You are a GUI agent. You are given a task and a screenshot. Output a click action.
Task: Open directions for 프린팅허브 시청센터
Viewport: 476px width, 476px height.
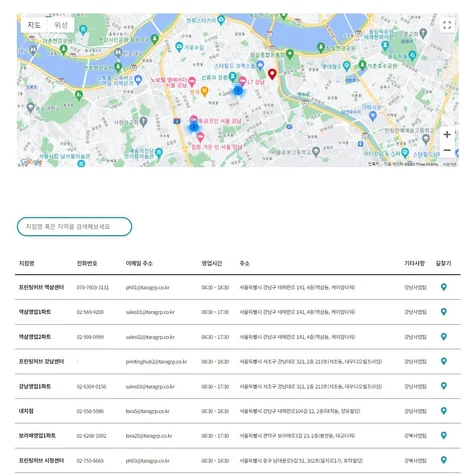[x=443, y=460]
